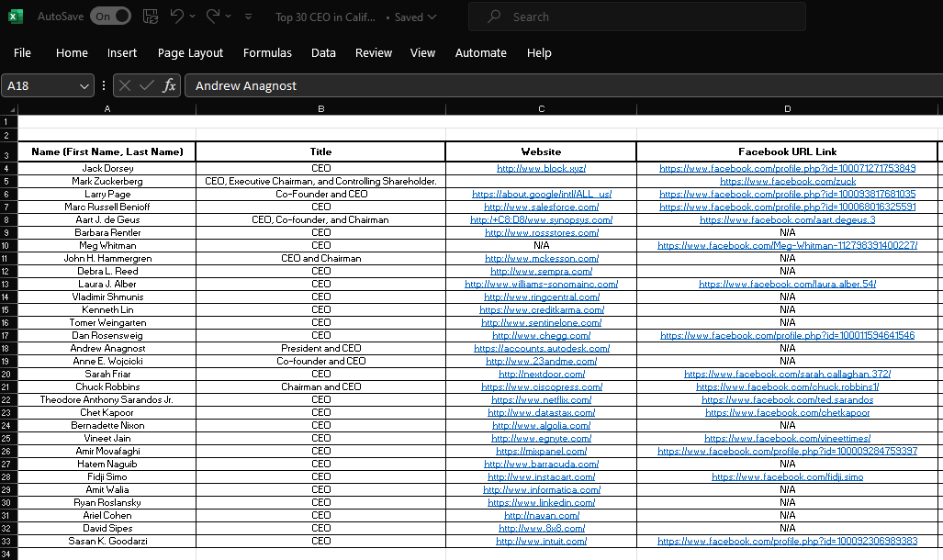
Task: Select row 18 header
Action: click(x=6, y=348)
